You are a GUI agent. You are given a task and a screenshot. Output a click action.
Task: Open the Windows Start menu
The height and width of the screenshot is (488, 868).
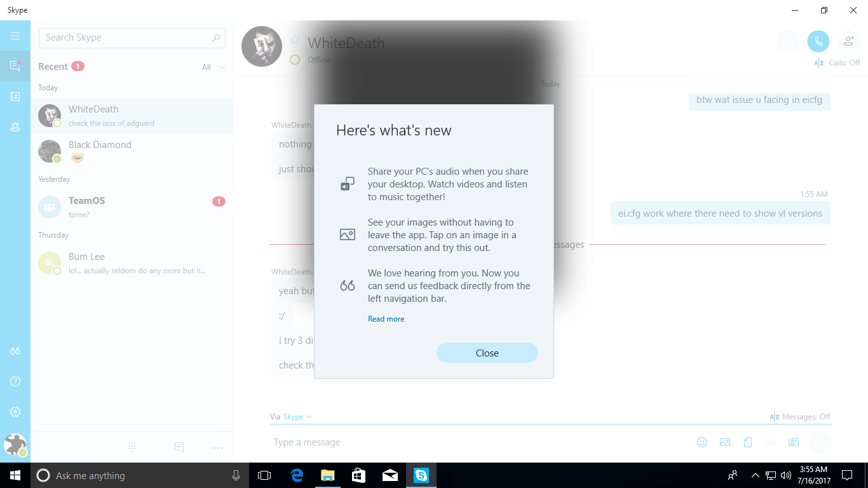(x=15, y=475)
